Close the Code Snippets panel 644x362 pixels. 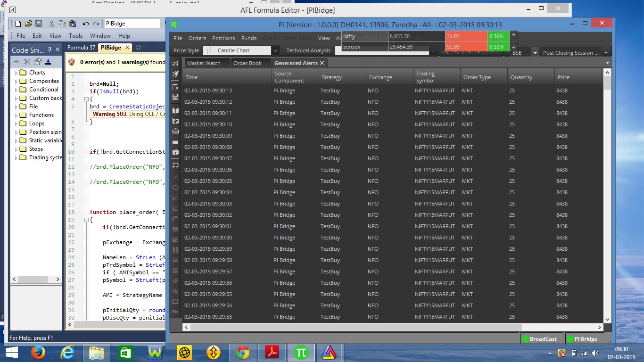click(x=58, y=49)
